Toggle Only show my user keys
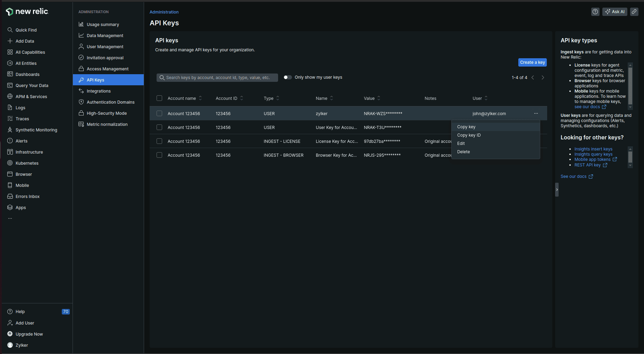644x354 pixels. pos(287,77)
